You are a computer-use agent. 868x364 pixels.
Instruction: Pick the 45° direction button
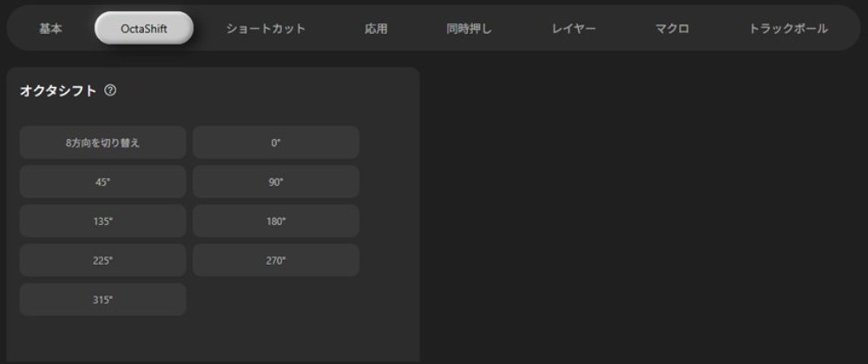pos(103,182)
